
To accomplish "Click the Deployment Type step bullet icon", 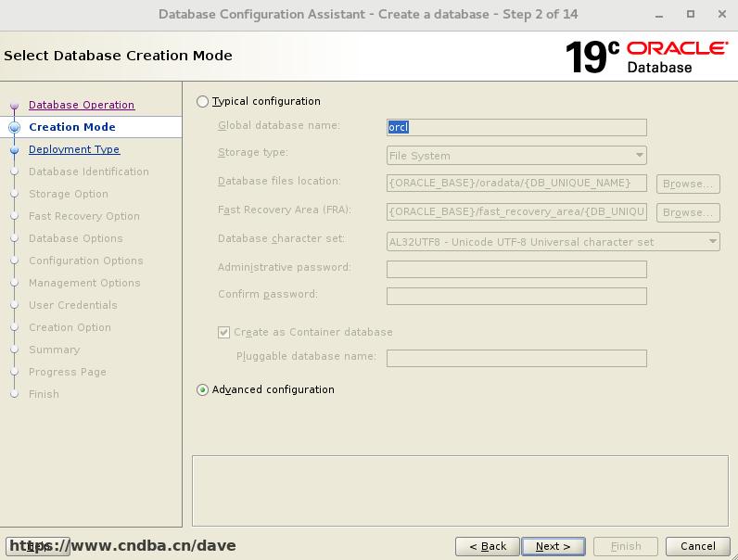I will [x=14, y=149].
